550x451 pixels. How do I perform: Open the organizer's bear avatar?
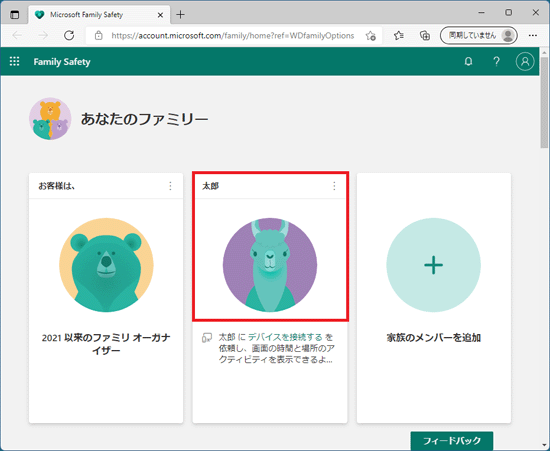point(106,265)
